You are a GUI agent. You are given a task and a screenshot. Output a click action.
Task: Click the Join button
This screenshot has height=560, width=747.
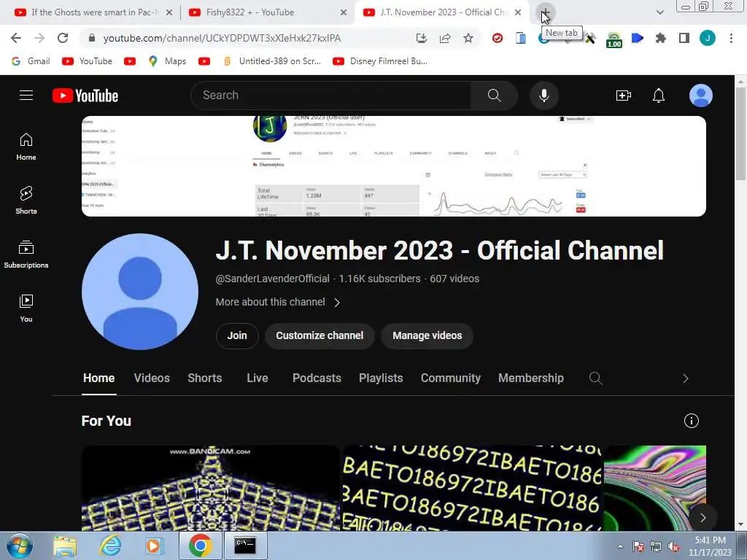[237, 335]
